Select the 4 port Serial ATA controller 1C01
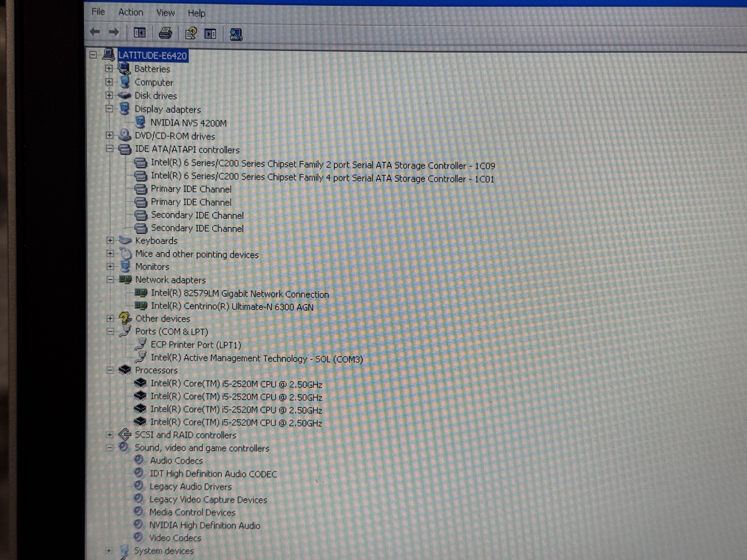 pos(322,177)
